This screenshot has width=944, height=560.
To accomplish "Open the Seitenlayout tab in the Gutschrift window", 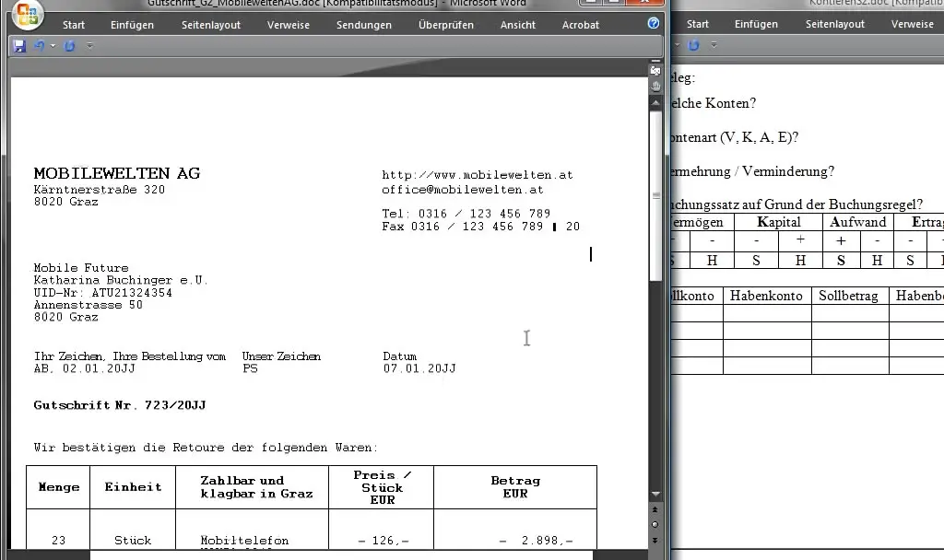I will click(x=211, y=25).
